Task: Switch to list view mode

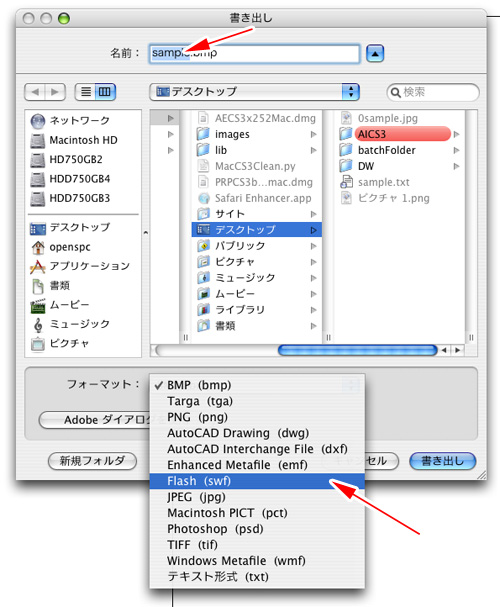Action: coord(86,92)
